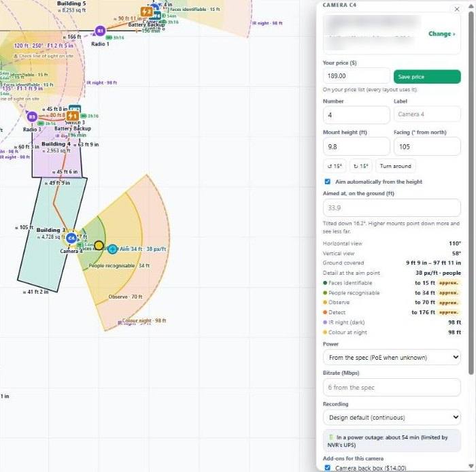Click the Mount height field showing 9.8

pyautogui.click(x=356, y=147)
